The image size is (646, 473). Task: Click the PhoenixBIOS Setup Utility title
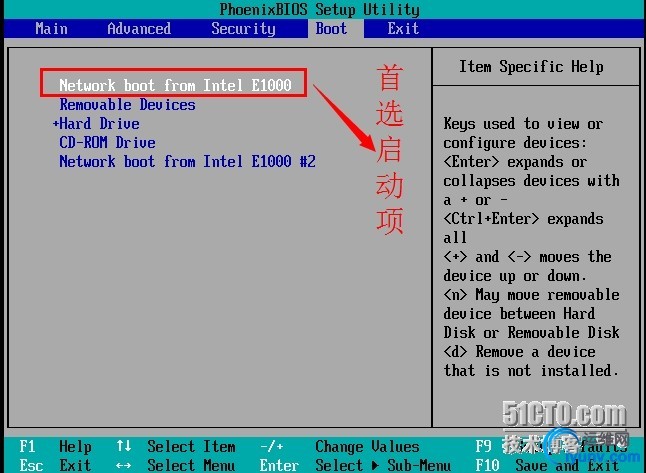pos(319,9)
